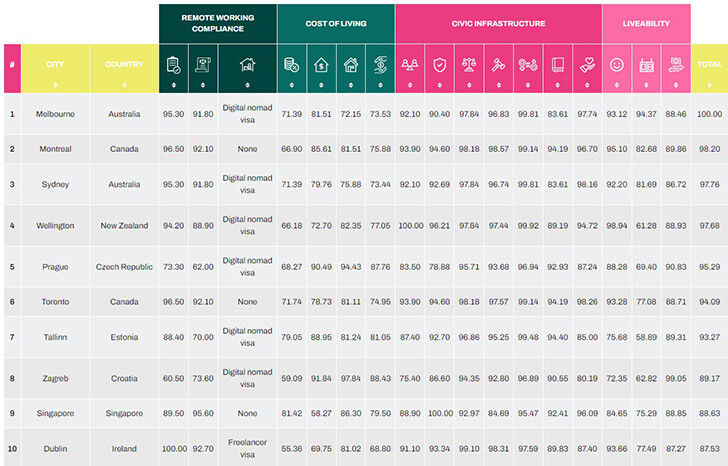Screen dimensions: 728x466
Task: Select the Remote Working Compliance header
Action: 216,22
